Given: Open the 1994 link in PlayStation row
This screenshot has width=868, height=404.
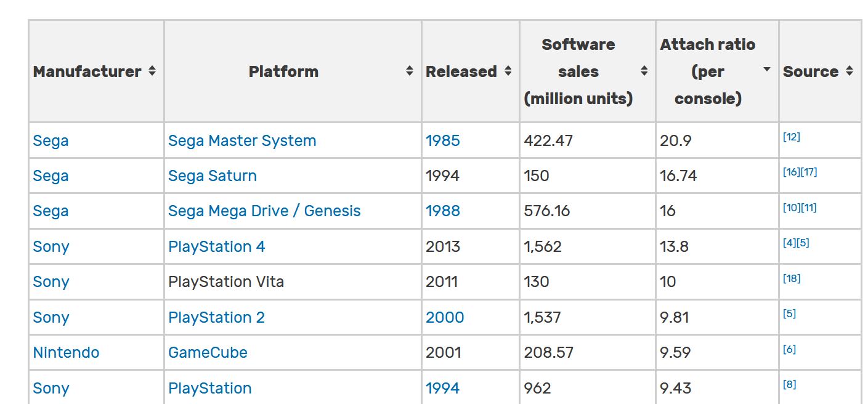Looking at the screenshot, I should coord(442,388).
